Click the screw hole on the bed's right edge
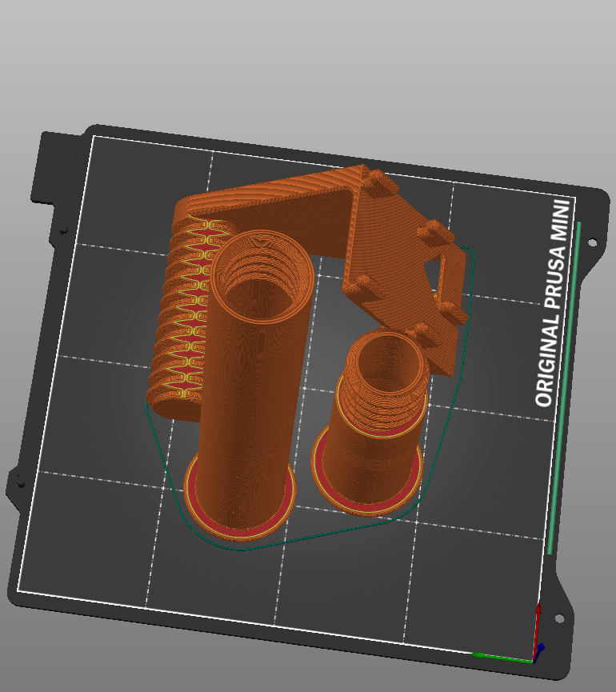This screenshot has width=616, height=692. tap(592, 242)
